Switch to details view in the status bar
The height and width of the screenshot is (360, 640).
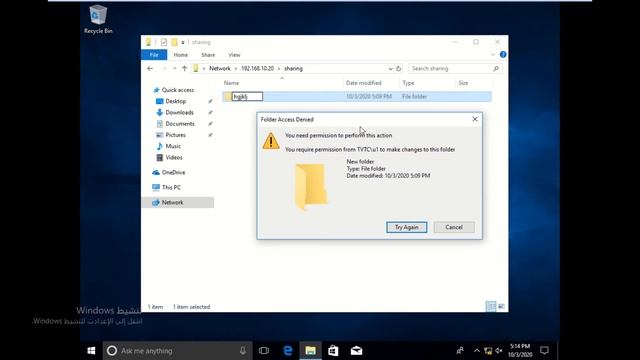(x=491, y=306)
